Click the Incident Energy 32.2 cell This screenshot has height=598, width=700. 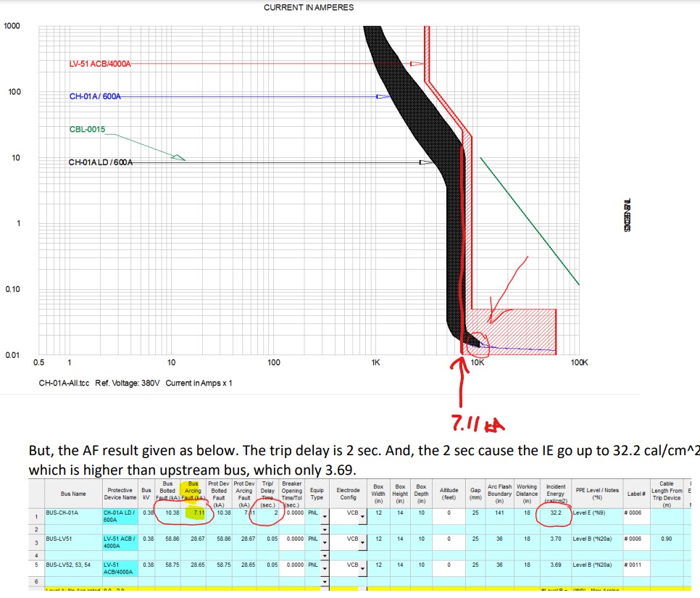555,512
